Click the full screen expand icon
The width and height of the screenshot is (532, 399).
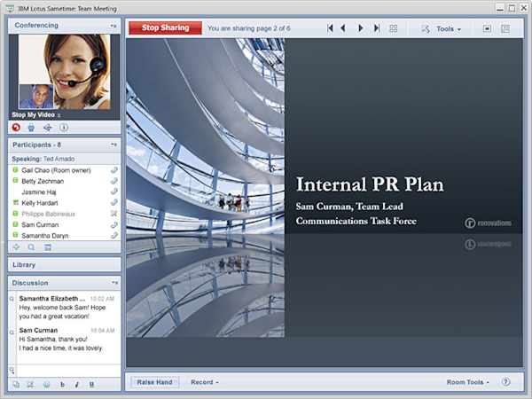point(505,29)
